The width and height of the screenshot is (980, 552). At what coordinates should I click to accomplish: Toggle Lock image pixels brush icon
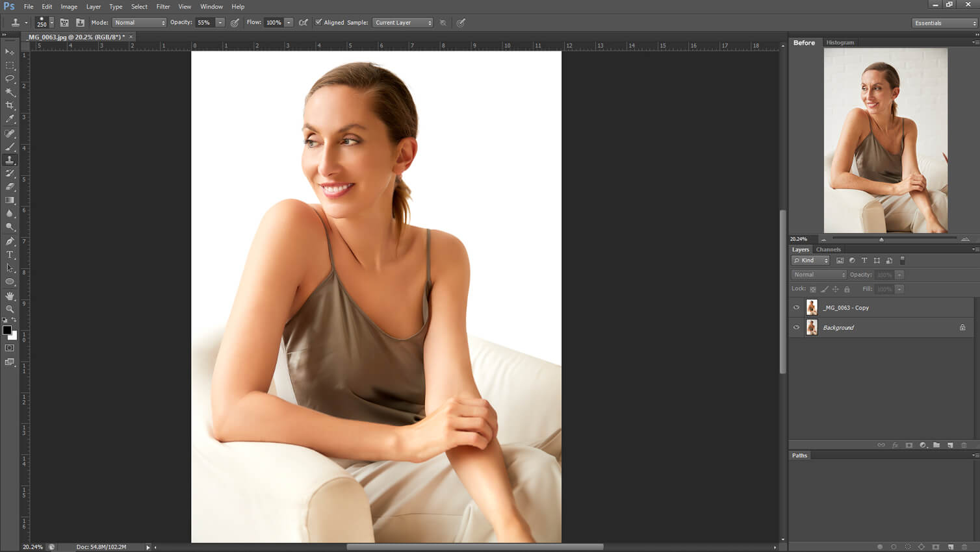click(x=825, y=289)
